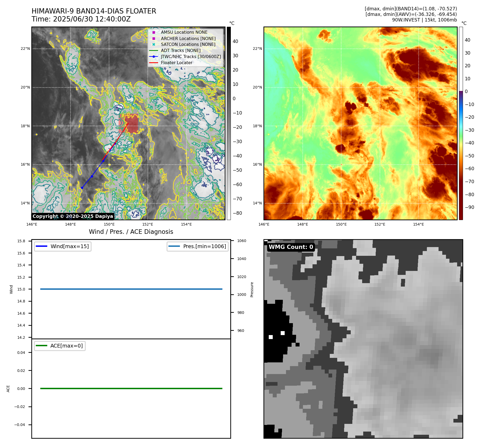This screenshot has height=448, width=481.
Task: Click the 'Wind / Pres. / ACE Diagnosis' title
Action: pyautogui.click(x=131, y=232)
